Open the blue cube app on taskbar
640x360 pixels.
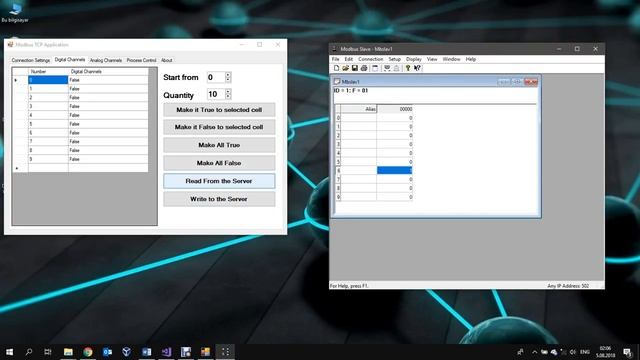coord(127,352)
